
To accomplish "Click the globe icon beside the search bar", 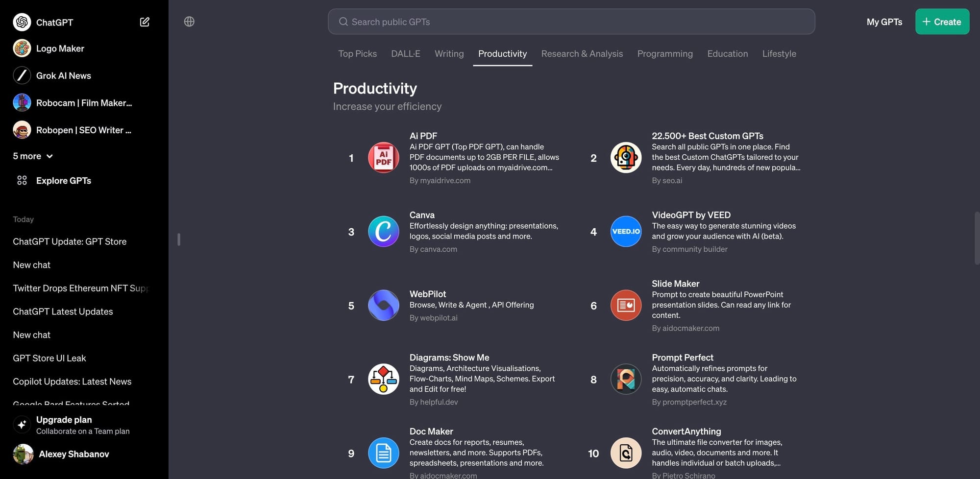I will pos(189,22).
